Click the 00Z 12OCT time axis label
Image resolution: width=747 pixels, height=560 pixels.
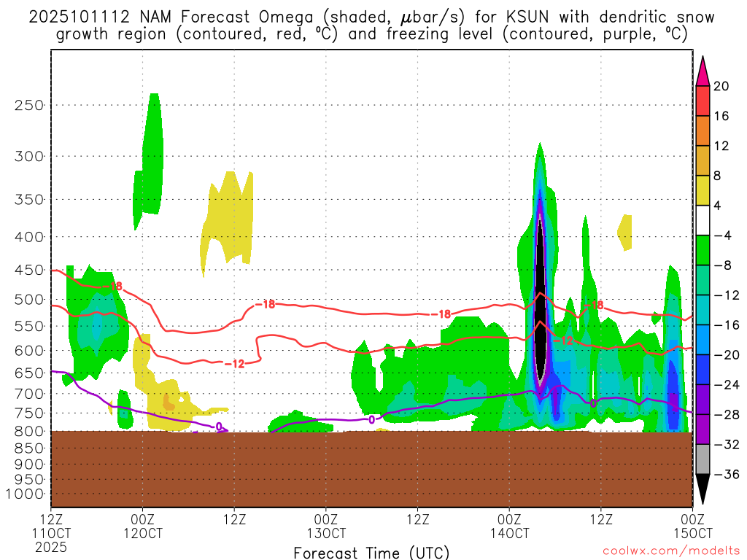143,526
